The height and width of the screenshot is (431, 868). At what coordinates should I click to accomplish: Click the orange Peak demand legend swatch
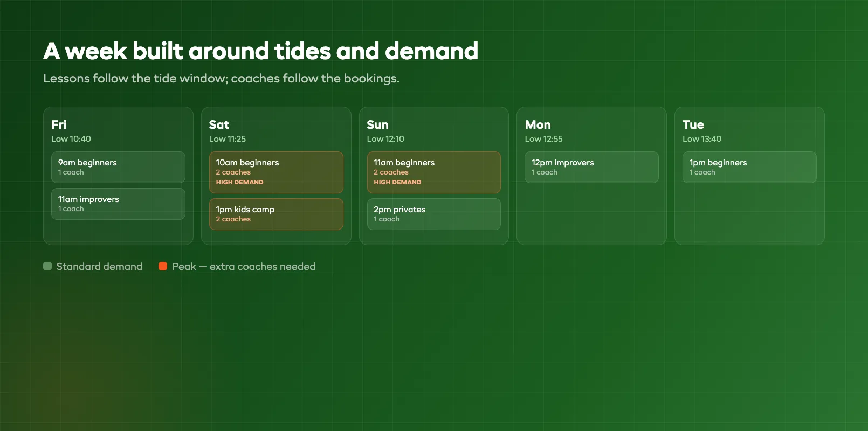coord(163,266)
